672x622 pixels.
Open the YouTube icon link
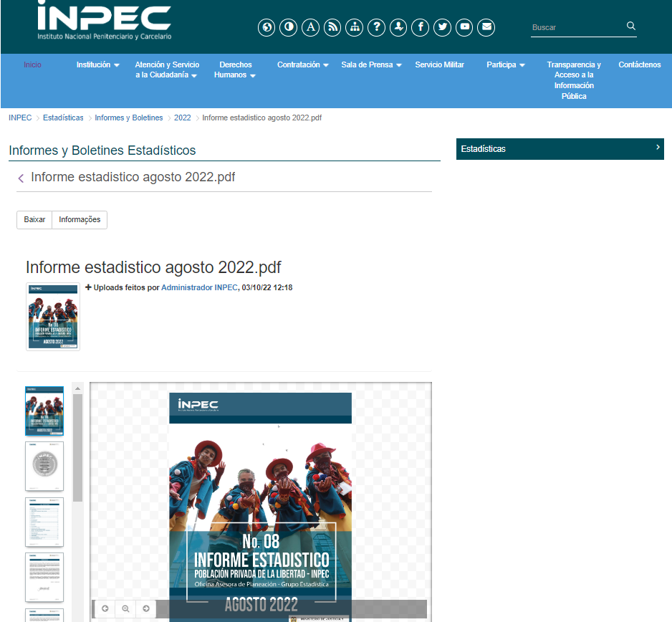click(465, 27)
